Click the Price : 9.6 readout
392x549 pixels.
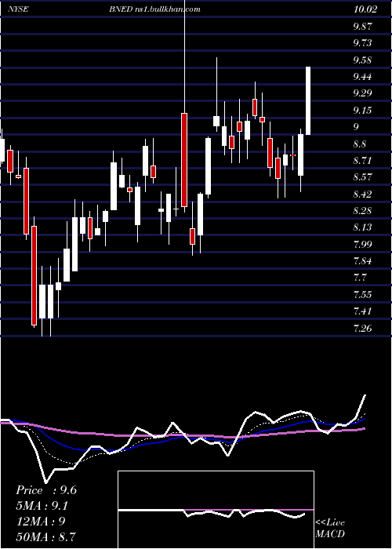[x=46, y=490]
